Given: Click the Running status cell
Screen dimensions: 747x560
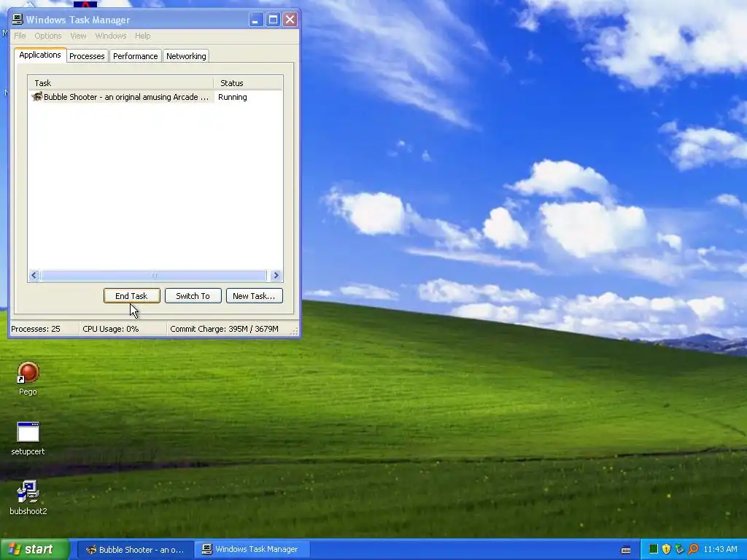Looking at the screenshot, I should [233, 97].
